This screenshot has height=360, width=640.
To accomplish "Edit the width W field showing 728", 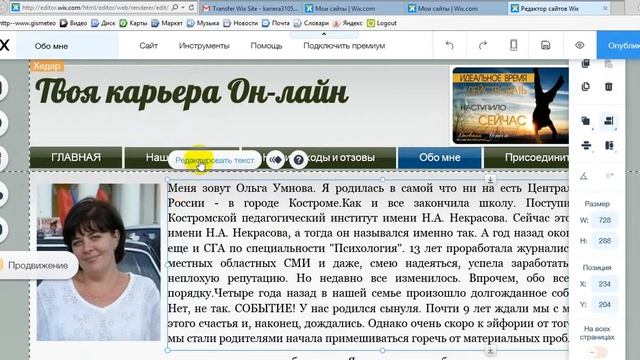I will coord(604,220).
